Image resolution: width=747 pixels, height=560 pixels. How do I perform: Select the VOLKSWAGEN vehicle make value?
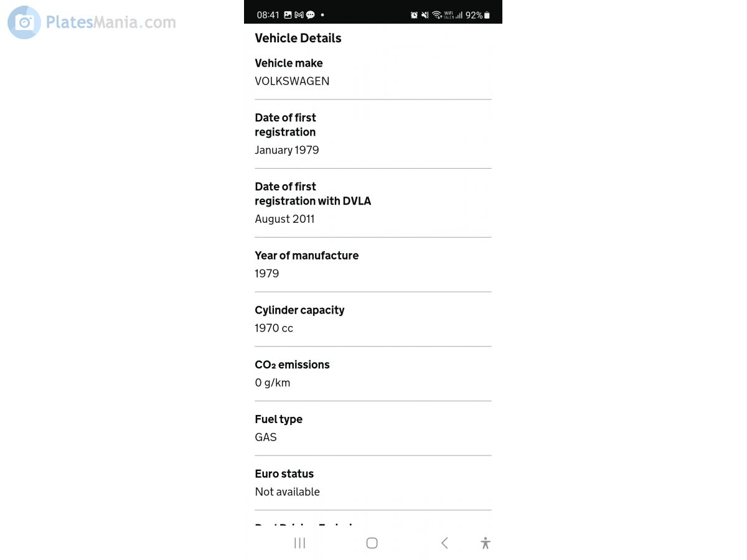pyautogui.click(x=292, y=81)
